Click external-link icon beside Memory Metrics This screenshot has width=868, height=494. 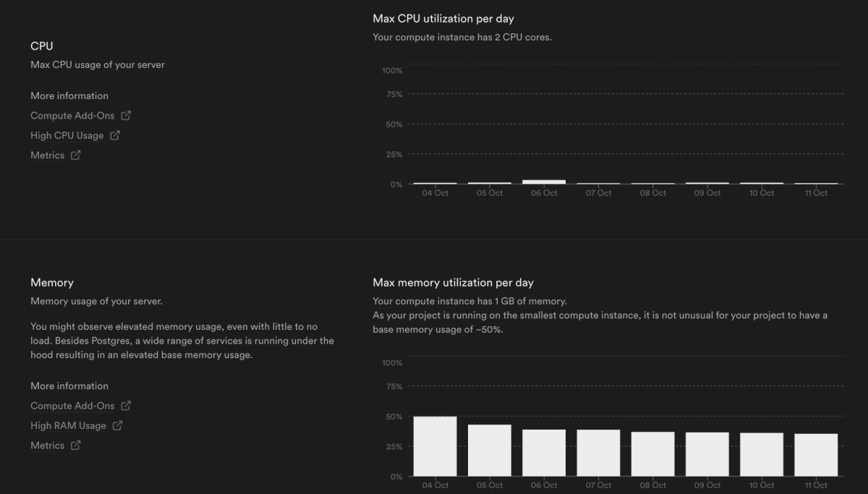76,445
